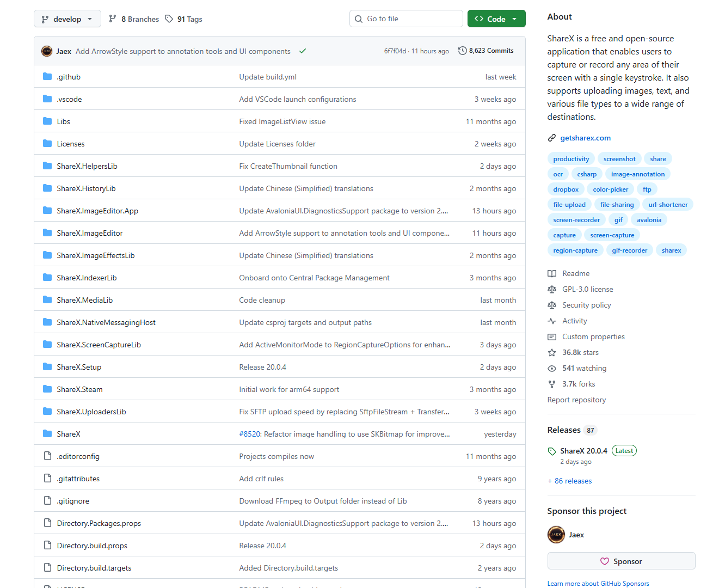Click the avalonia topic tag
This screenshot has height=588, width=719.
coord(649,220)
